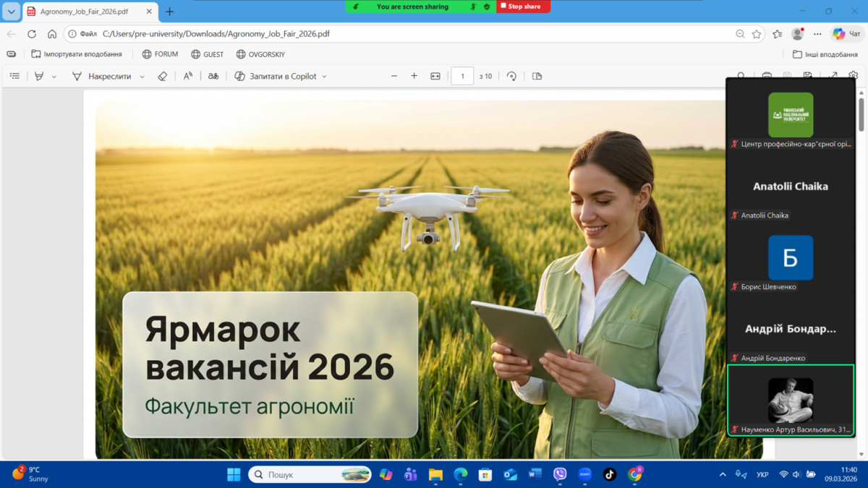Click Імпортувати вподобання link
This screenshot has height=488, width=868.
77,54
